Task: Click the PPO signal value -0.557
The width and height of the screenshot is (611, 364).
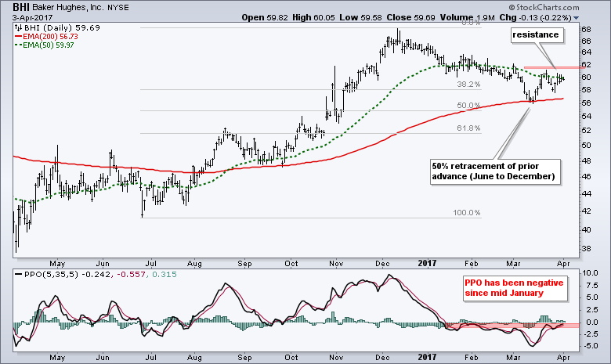Action: coord(130,275)
